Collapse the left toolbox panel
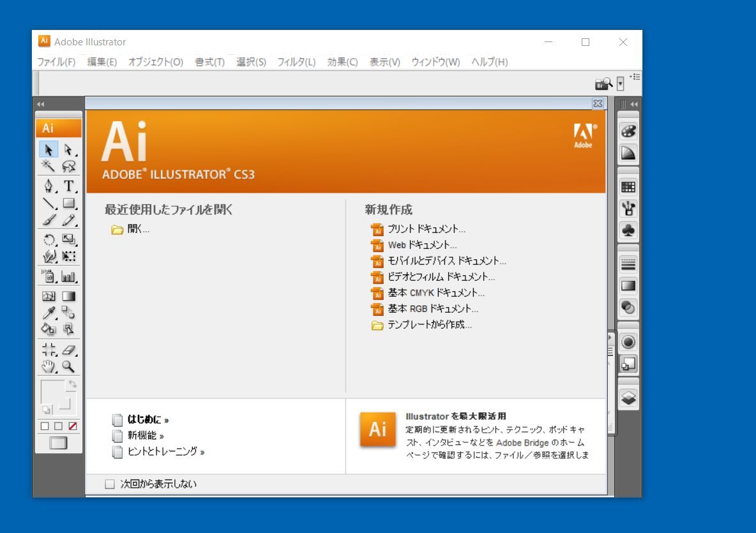The width and height of the screenshot is (756, 533). point(40,103)
